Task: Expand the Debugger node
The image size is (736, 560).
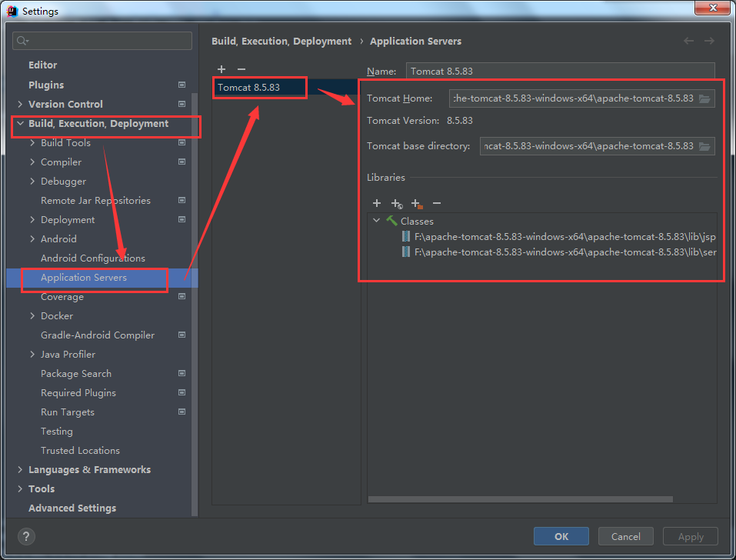Action: [32, 181]
